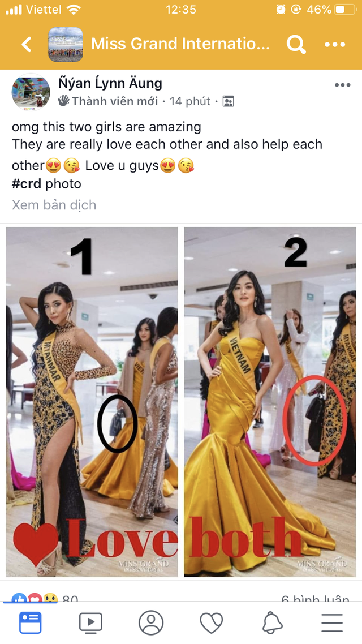Open the Profile tab icon
The width and height of the screenshot is (362, 644).
pos(151,622)
